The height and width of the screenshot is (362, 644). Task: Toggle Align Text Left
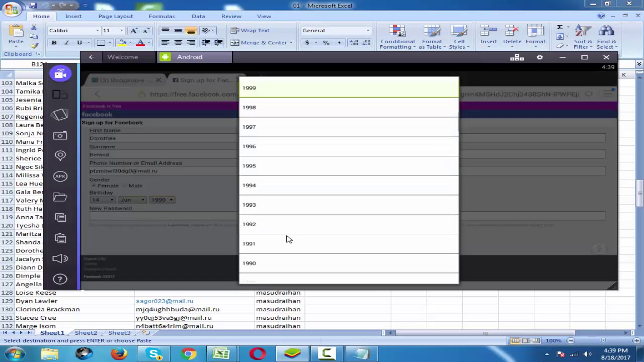pos(165,43)
